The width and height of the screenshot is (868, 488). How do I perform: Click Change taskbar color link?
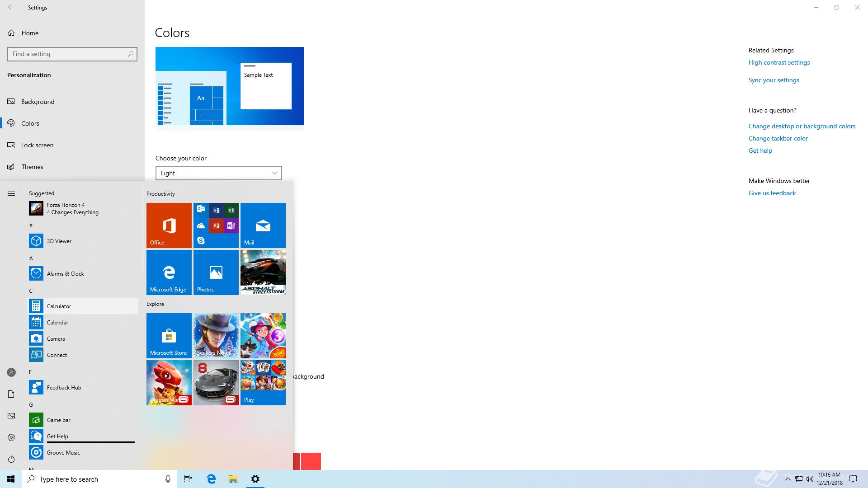pos(778,138)
